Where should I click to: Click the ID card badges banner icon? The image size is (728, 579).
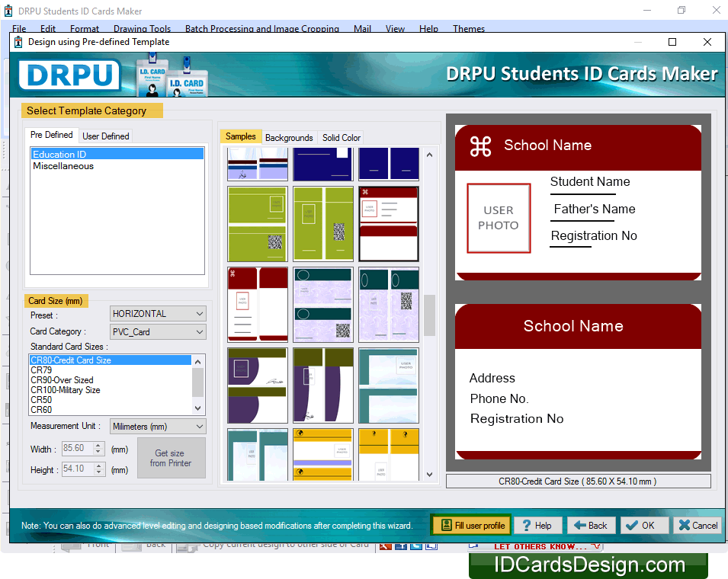(x=172, y=75)
